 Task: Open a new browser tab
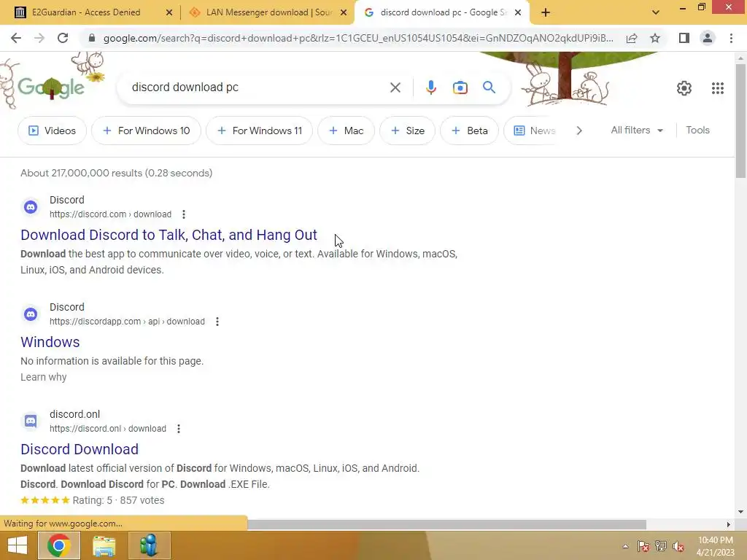[x=546, y=13]
